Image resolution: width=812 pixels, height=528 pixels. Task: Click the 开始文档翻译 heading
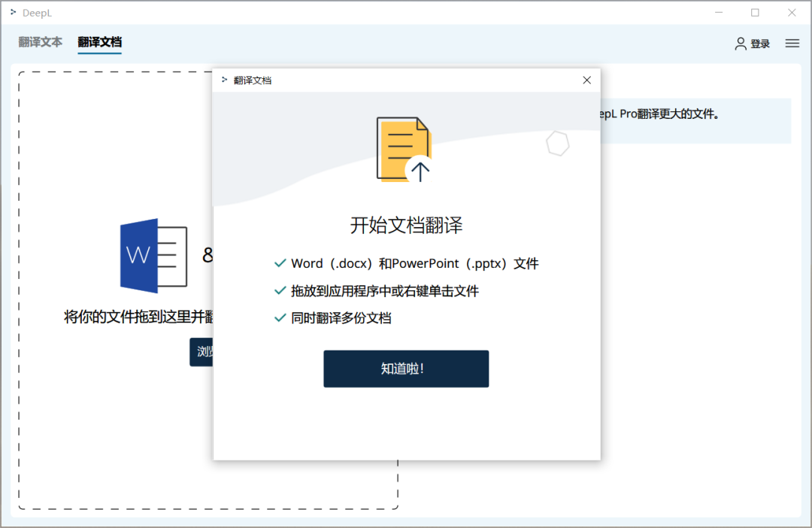pos(406,226)
